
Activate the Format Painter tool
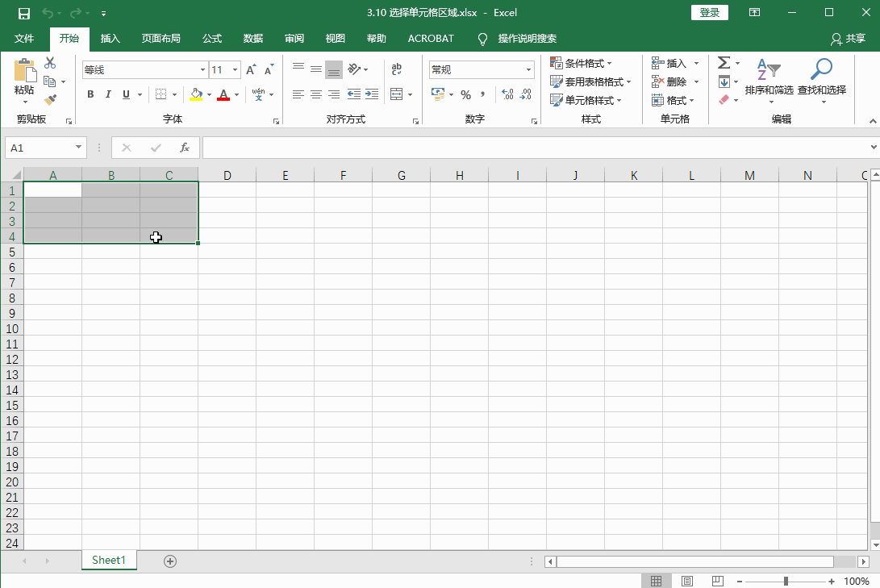click(x=51, y=99)
